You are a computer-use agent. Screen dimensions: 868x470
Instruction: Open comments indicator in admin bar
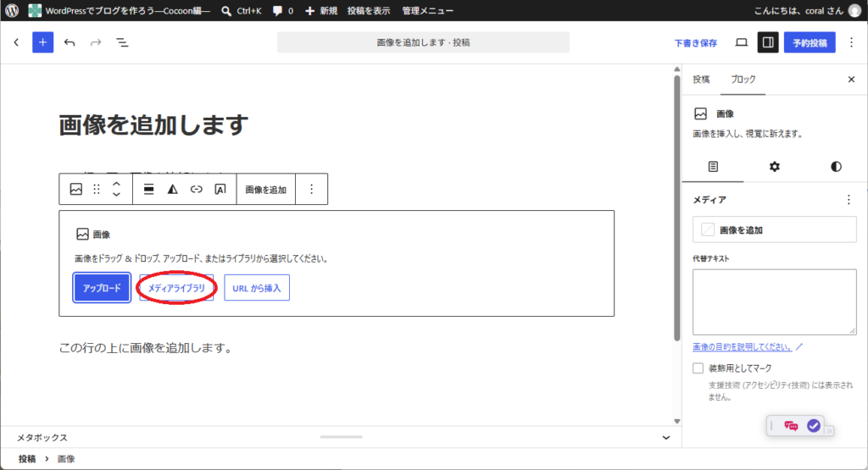tap(283, 10)
